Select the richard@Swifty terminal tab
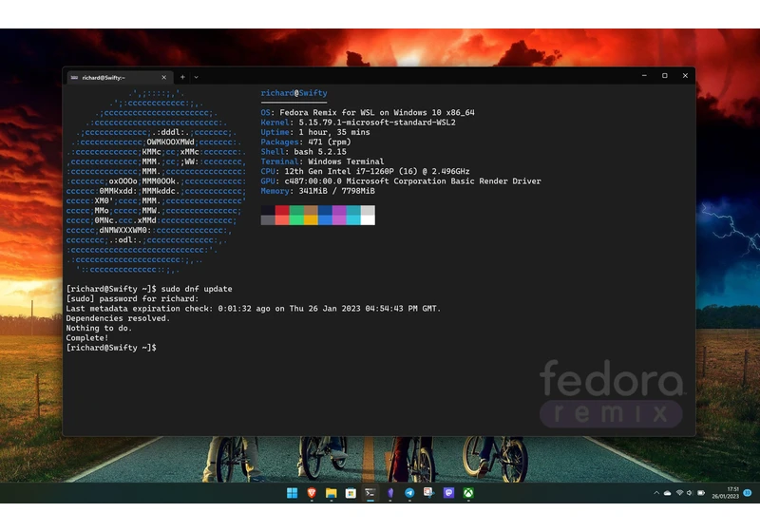The image size is (760, 532). click(x=121, y=77)
